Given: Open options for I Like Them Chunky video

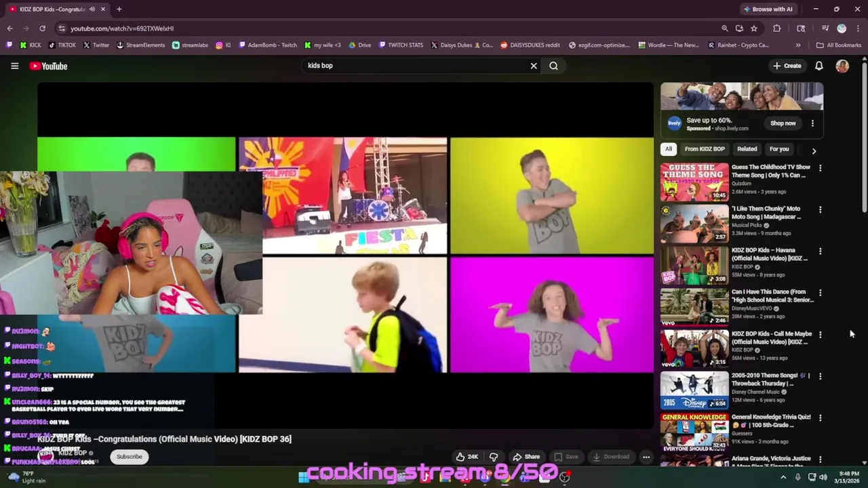Looking at the screenshot, I should [x=820, y=210].
